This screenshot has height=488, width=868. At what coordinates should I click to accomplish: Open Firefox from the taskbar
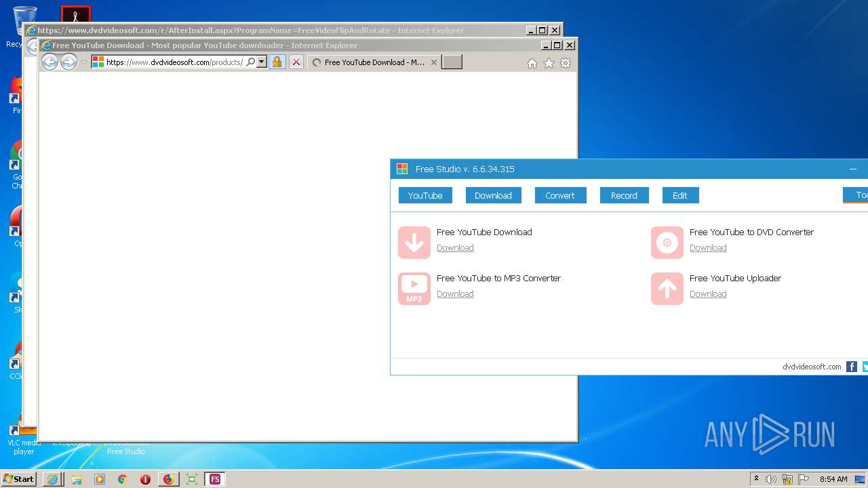[x=168, y=479]
